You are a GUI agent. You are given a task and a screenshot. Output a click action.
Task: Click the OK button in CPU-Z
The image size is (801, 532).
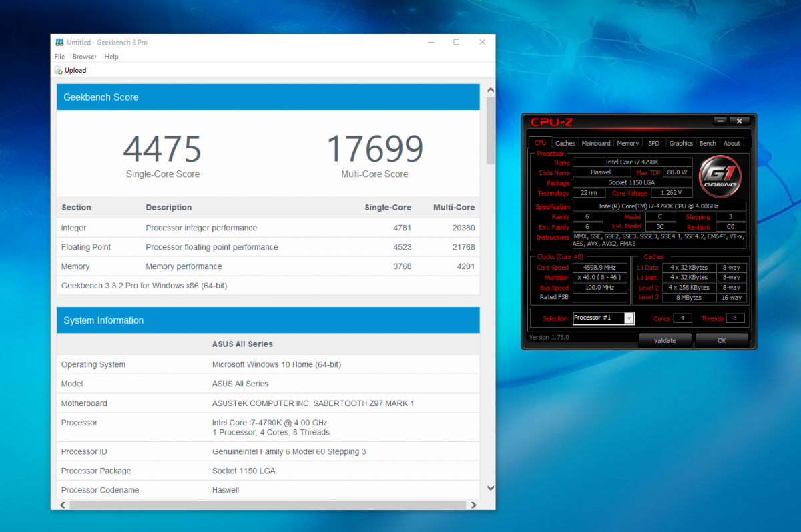[722, 340]
